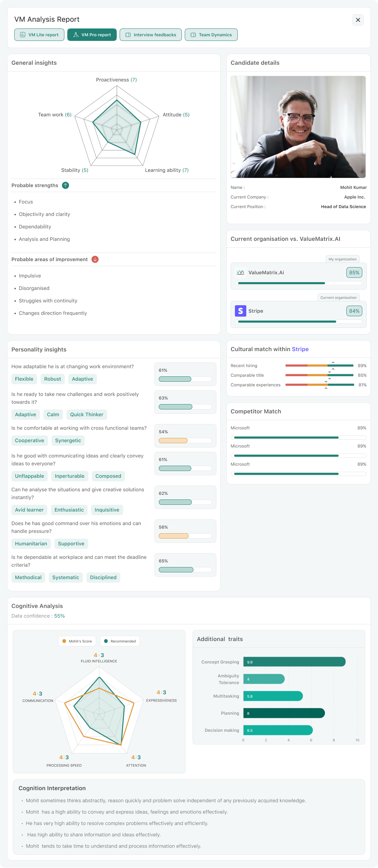The image size is (378, 868).
Task: Click the 85% badge for ValueMatrix.Ai
Action: click(354, 272)
